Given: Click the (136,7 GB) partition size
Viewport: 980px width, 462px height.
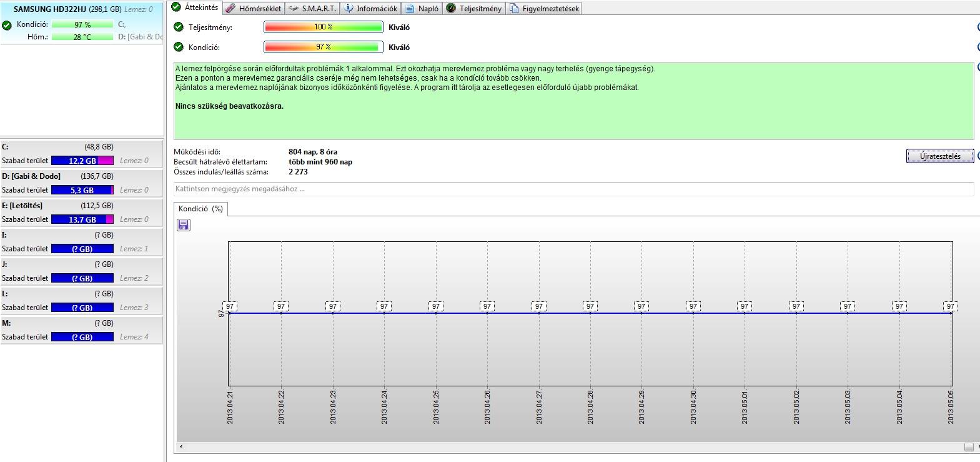Looking at the screenshot, I should [97, 176].
